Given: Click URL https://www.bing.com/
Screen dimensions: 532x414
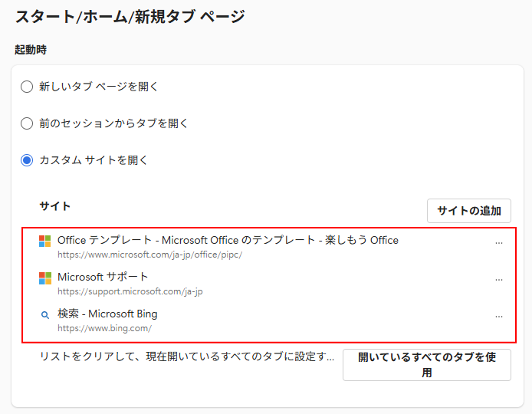Looking at the screenshot, I should (104, 328).
